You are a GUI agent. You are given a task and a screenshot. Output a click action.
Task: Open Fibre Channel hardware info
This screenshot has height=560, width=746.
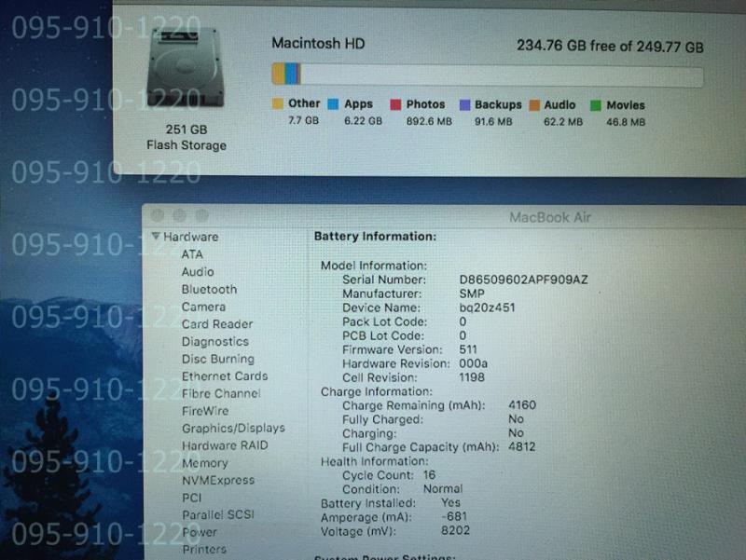click(221, 393)
